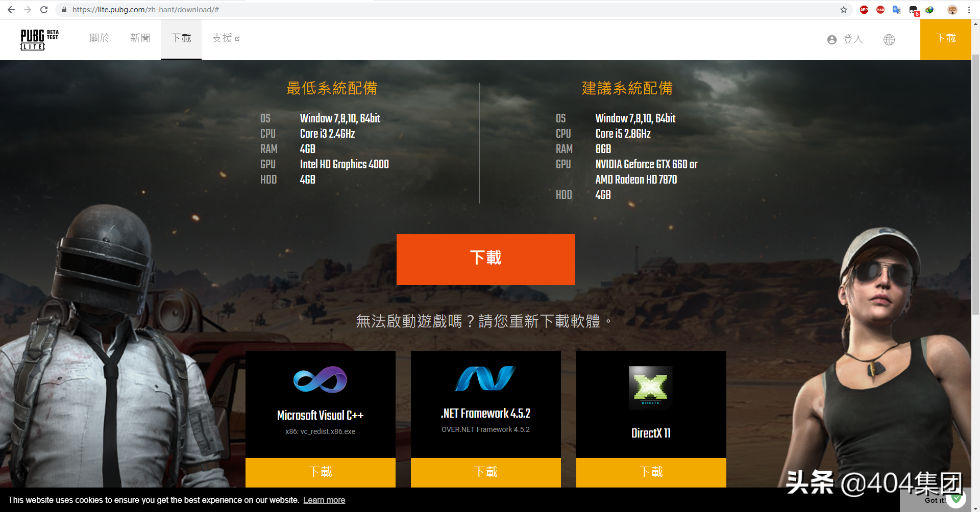Image resolution: width=980 pixels, height=512 pixels.
Task: Click the .NET Framework wave logo
Action: click(485, 378)
